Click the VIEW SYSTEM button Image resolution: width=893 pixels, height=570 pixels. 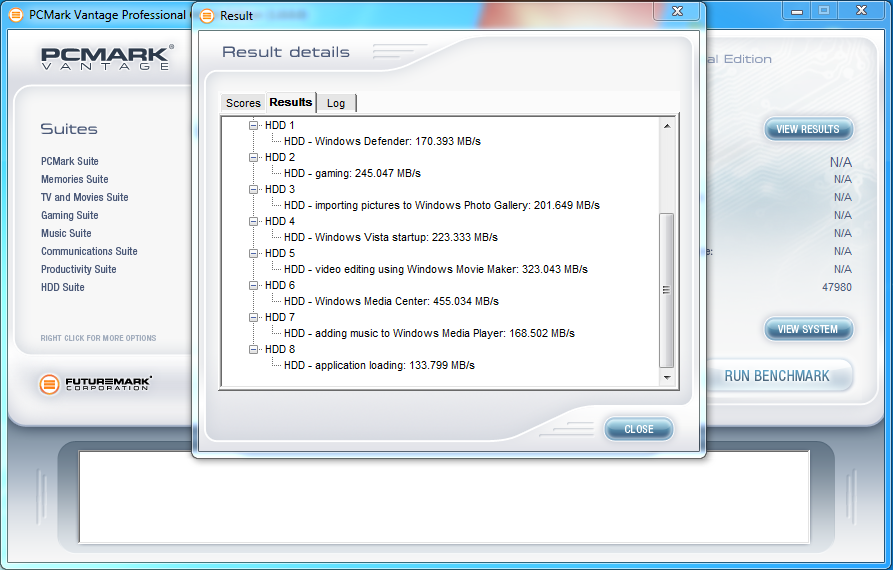pyautogui.click(x=808, y=329)
